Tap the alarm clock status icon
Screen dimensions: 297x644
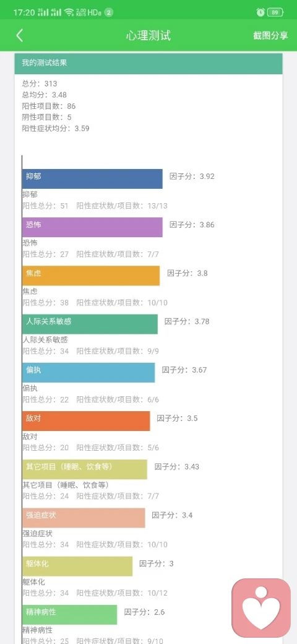pos(260,12)
